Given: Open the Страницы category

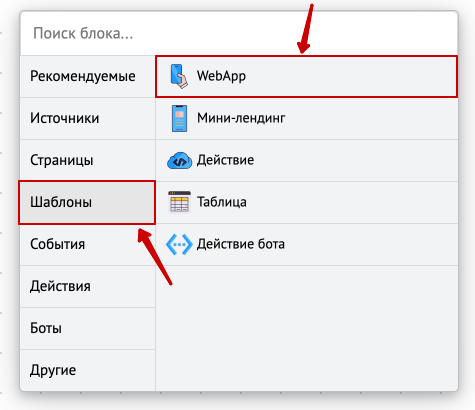Looking at the screenshot, I should point(88,160).
